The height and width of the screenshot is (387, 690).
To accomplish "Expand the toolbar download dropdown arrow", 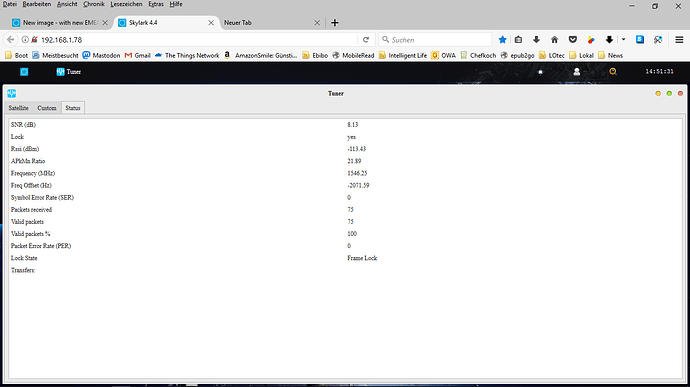I will [624, 40].
